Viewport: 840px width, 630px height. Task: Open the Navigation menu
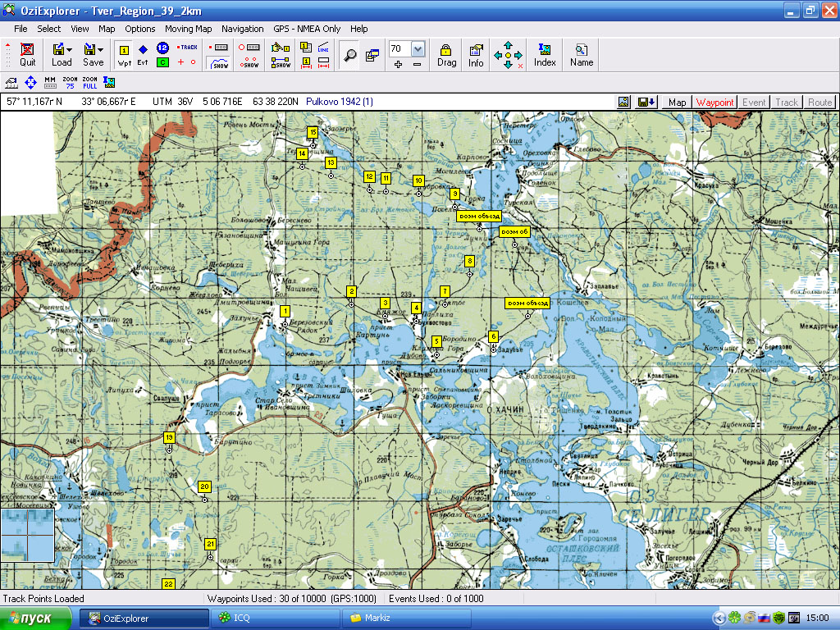[x=243, y=29]
